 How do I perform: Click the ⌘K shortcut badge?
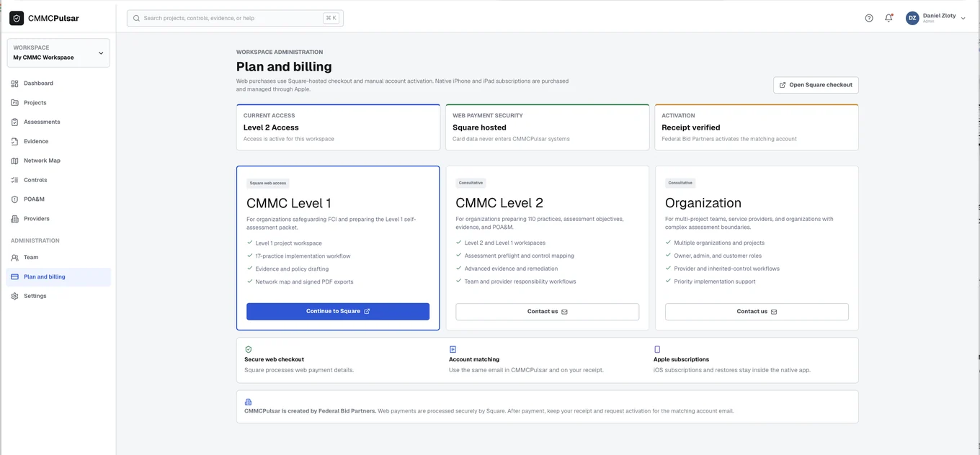coord(331,18)
